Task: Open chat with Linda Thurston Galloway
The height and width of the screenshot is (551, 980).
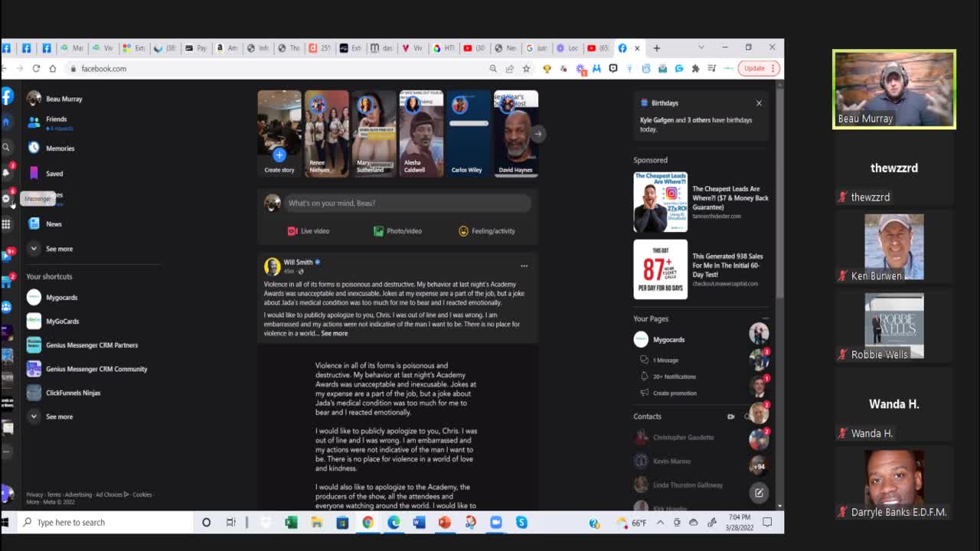Action: click(688, 485)
